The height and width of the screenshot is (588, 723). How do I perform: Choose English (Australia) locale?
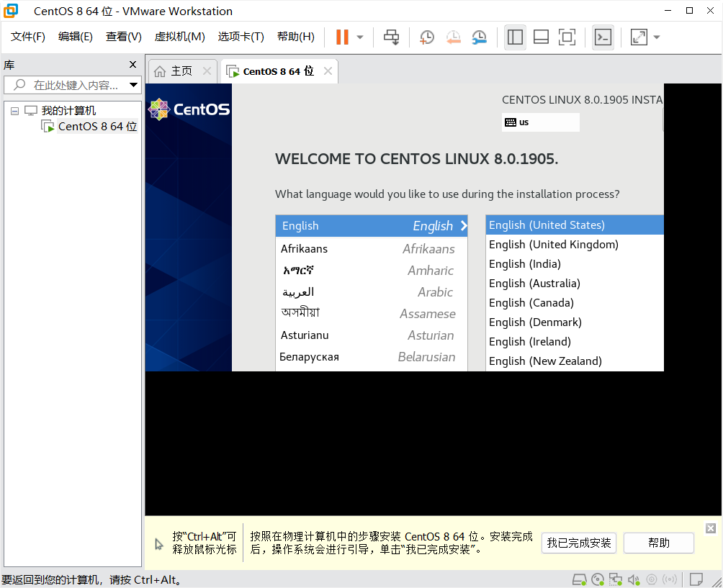click(575, 284)
